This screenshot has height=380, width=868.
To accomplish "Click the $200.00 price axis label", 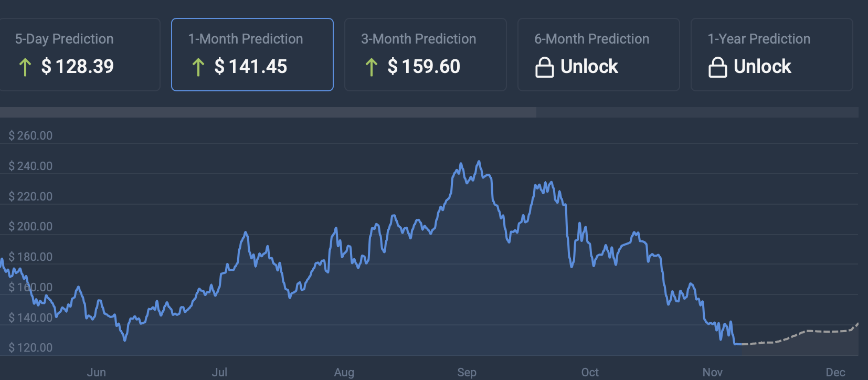I will point(30,226).
